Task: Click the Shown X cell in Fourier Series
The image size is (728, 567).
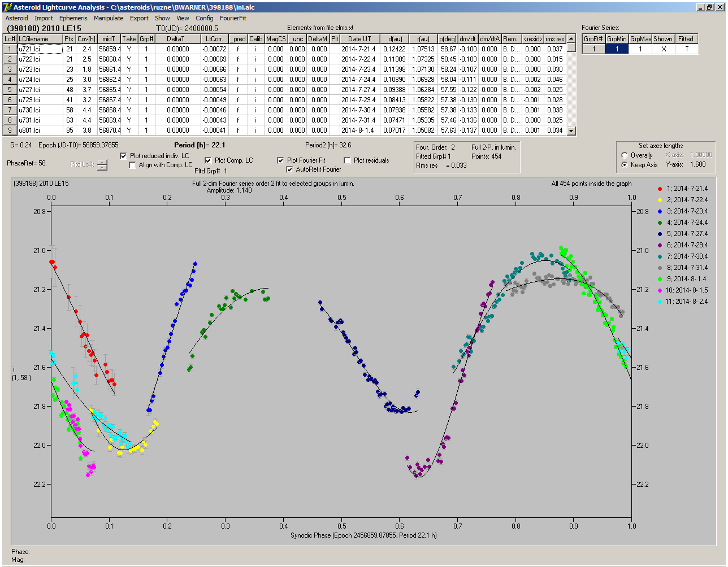Action: [x=662, y=49]
